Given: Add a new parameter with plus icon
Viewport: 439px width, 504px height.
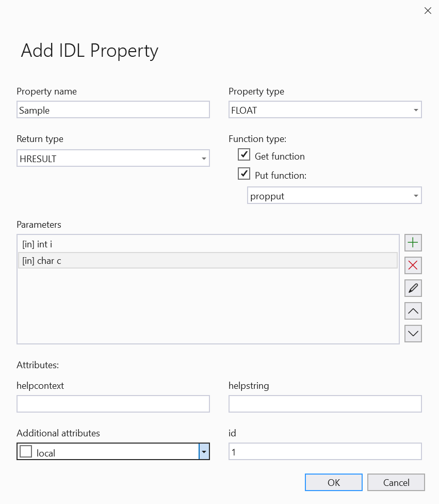Looking at the screenshot, I should [x=413, y=243].
